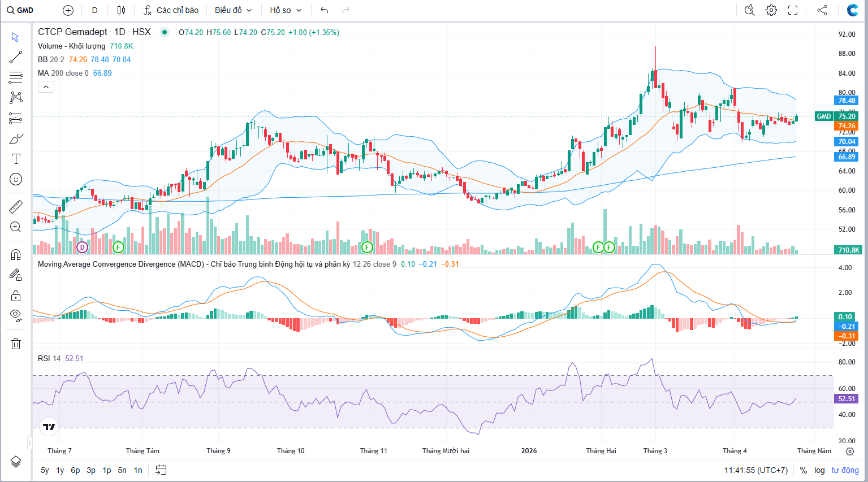Toggle hide all drawings eye icon
Image resolution: width=868 pixels, height=482 pixels.
click(16, 315)
